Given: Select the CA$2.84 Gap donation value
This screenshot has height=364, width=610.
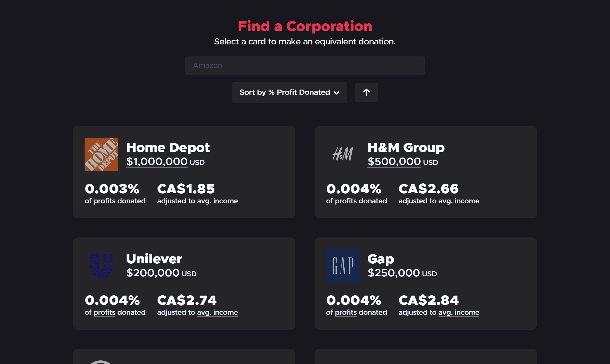Looking at the screenshot, I should point(428,300).
